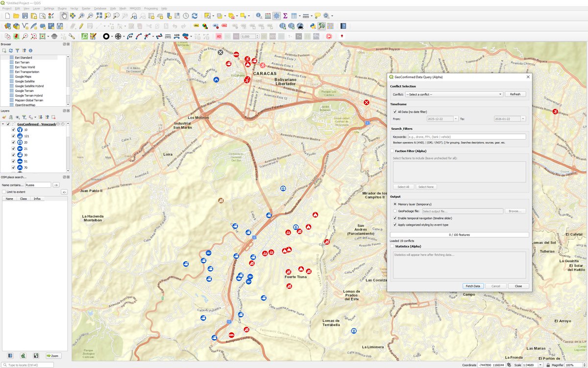Refresh the map canvas from toolbar
588x368 pixels.
pyautogui.click(x=195, y=16)
